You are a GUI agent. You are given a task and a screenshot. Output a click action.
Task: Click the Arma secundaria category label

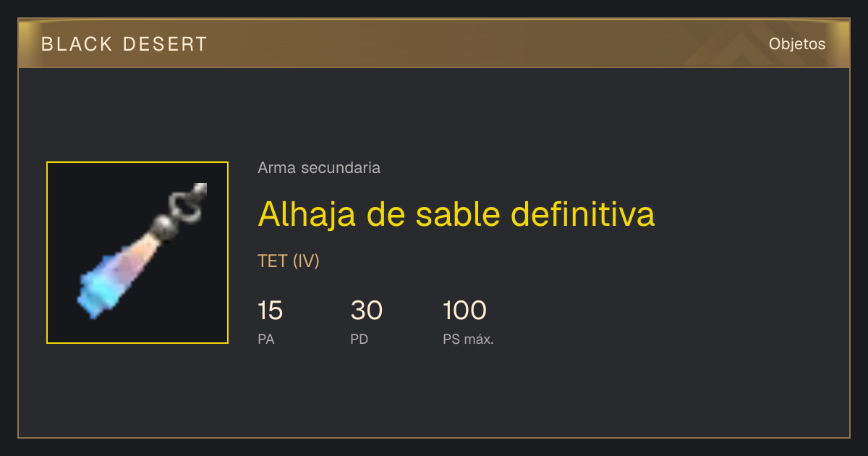[319, 168]
